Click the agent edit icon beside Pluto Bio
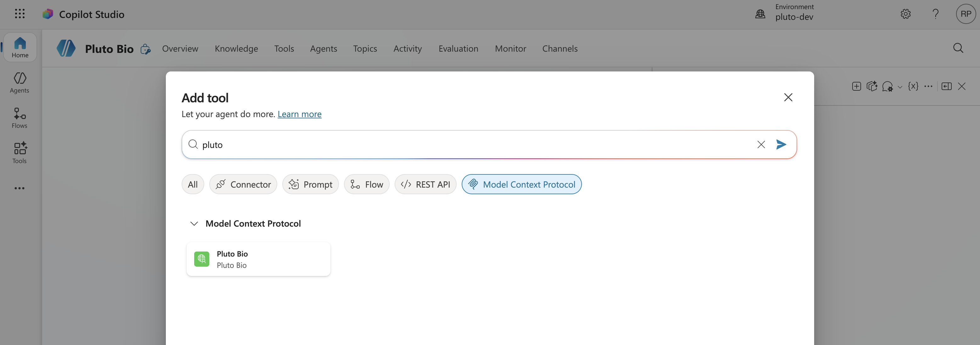 145,49
